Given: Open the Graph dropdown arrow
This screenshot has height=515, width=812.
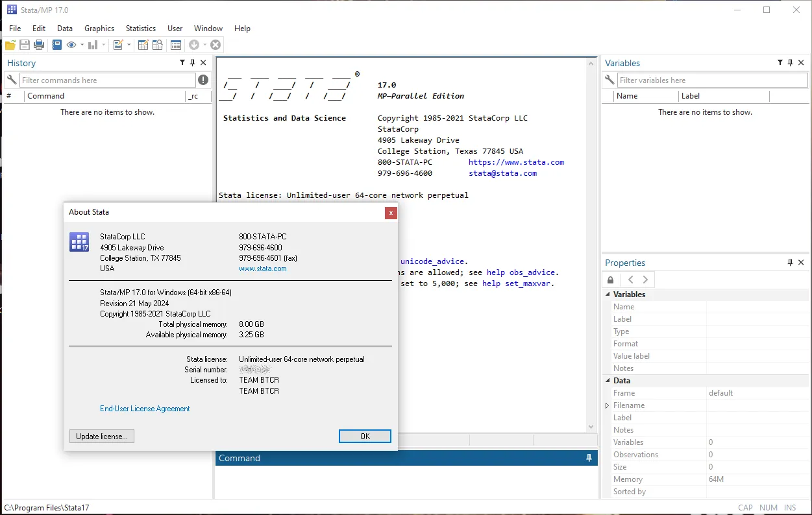Looking at the screenshot, I should click(103, 45).
